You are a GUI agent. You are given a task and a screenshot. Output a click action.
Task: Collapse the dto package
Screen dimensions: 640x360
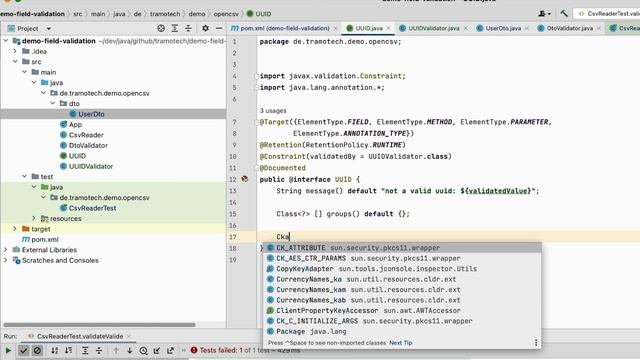pos(53,103)
